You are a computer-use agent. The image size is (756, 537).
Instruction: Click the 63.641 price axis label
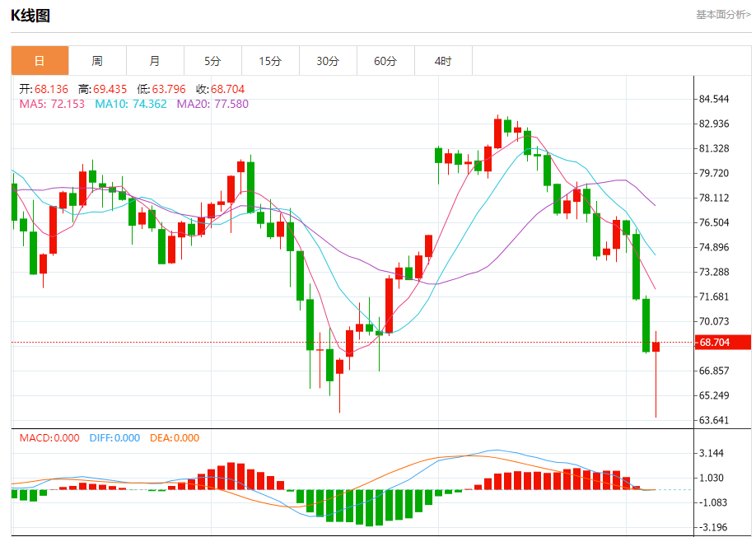click(x=714, y=420)
